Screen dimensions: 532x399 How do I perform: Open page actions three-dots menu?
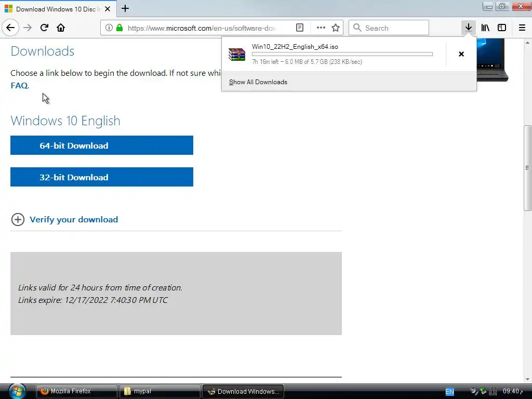click(x=321, y=28)
